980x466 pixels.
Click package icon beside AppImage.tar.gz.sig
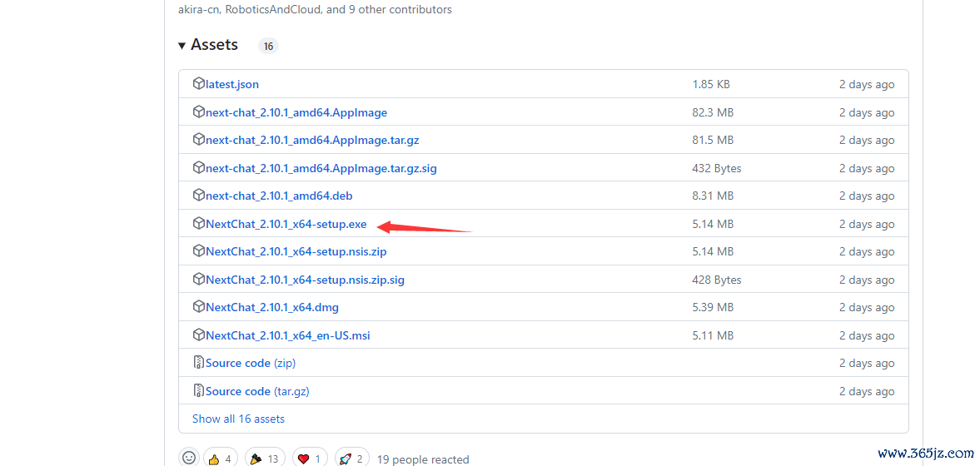[x=199, y=167]
